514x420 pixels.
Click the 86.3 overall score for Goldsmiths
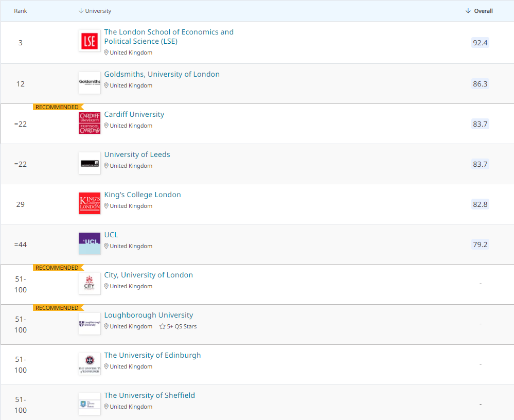tap(480, 84)
